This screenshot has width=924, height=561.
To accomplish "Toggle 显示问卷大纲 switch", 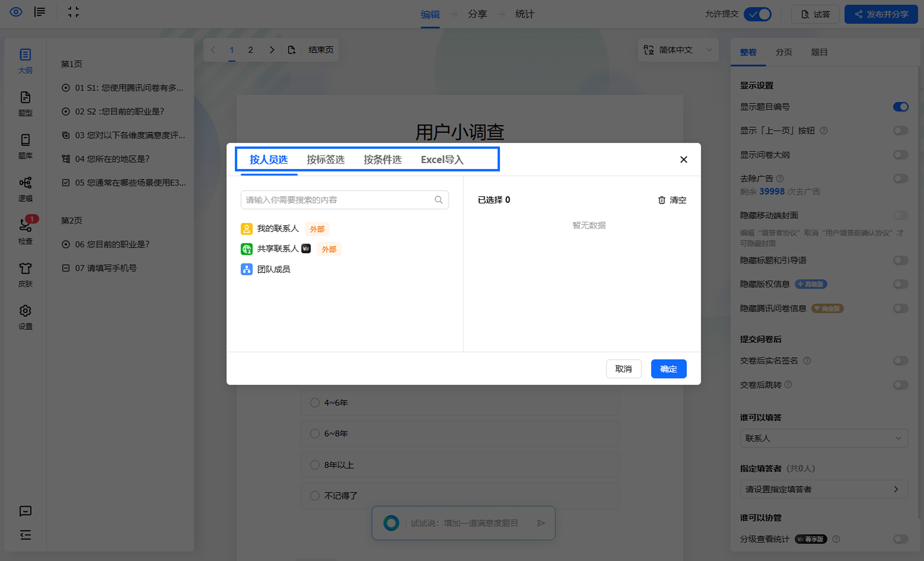I will pos(901,155).
